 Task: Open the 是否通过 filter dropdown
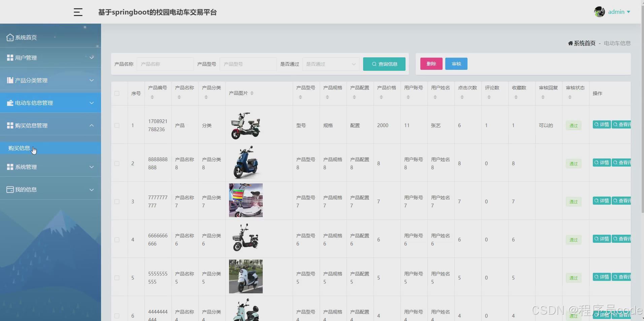[331, 64]
